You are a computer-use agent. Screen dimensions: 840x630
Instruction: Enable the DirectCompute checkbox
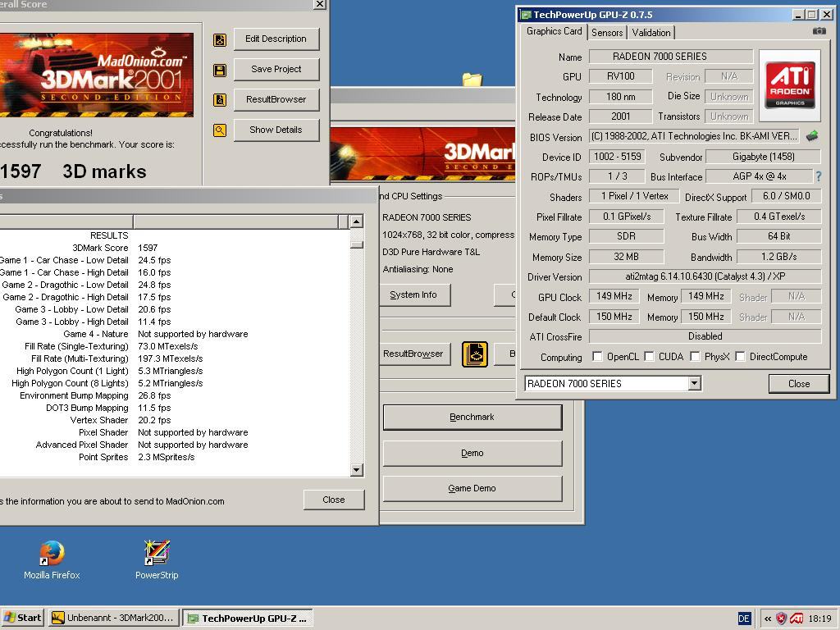(x=740, y=357)
